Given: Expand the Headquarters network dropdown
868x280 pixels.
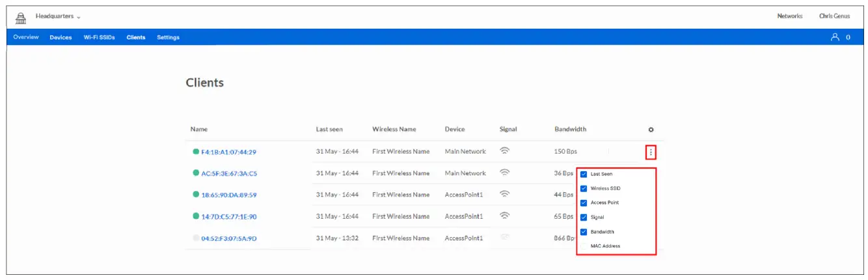Looking at the screenshot, I should click(58, 16).
